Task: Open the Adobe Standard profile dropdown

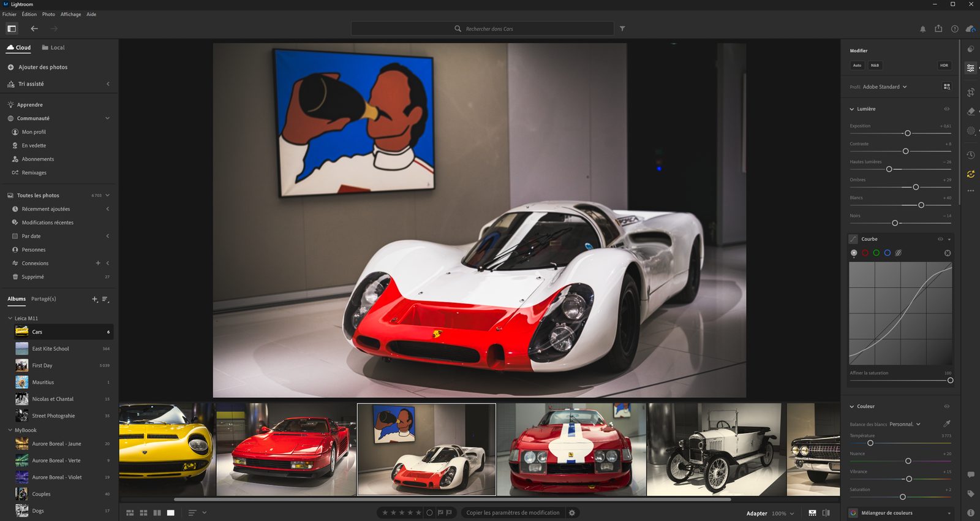Action: click(x=884, y=87)
